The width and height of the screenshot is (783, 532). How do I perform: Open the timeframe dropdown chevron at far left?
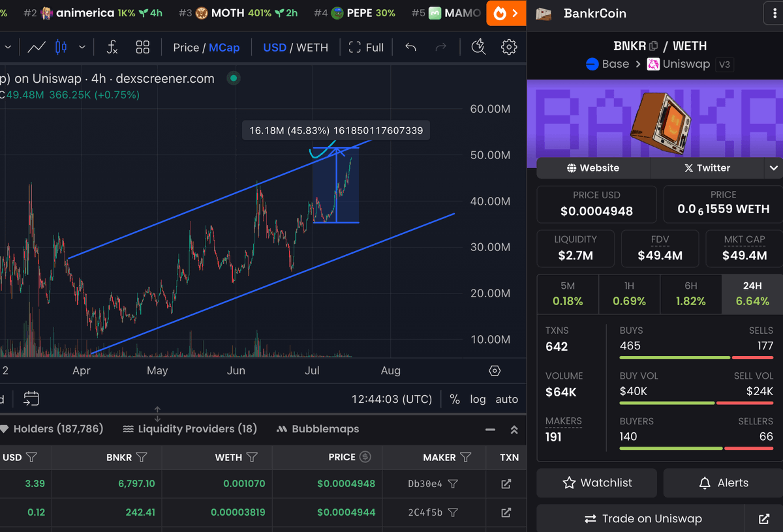8,47
